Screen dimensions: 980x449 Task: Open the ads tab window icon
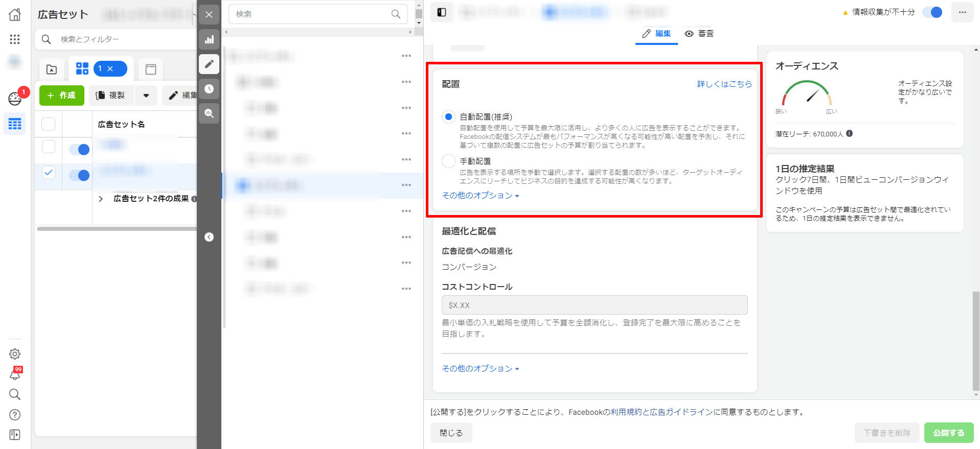[x=151, y=69]
